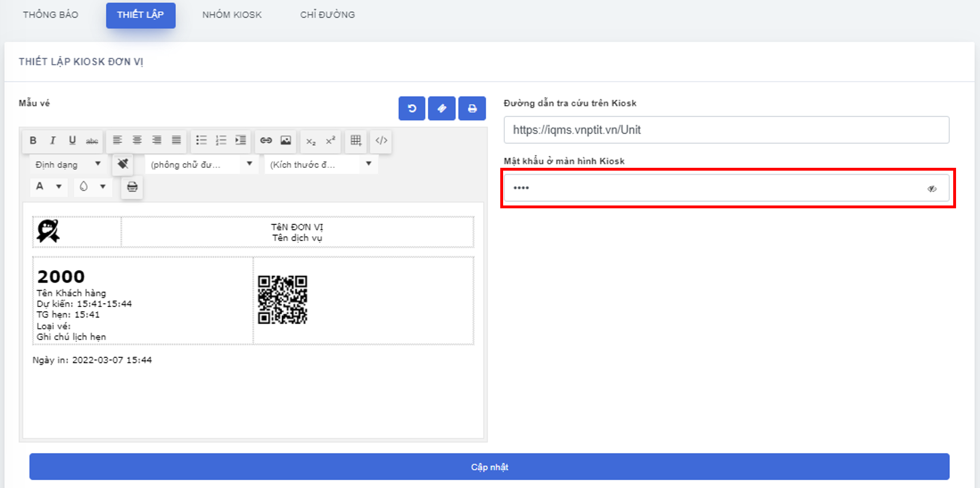Screen dimensions: 980x488
Task: Justify the ticket text
Action: click(176, 140)
